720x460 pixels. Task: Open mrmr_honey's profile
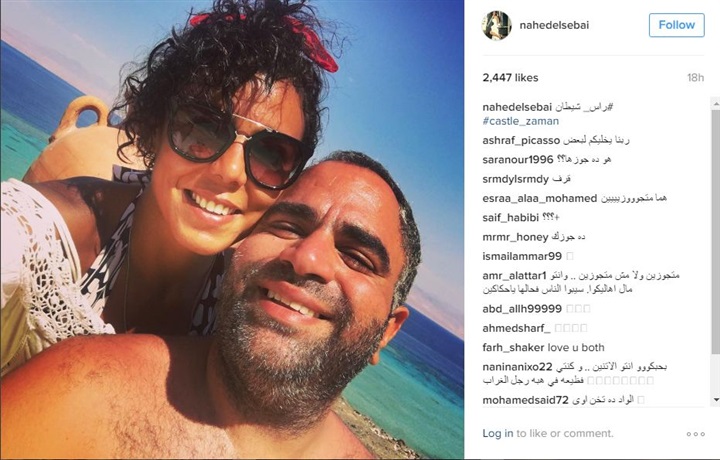(x=515, y=237)
